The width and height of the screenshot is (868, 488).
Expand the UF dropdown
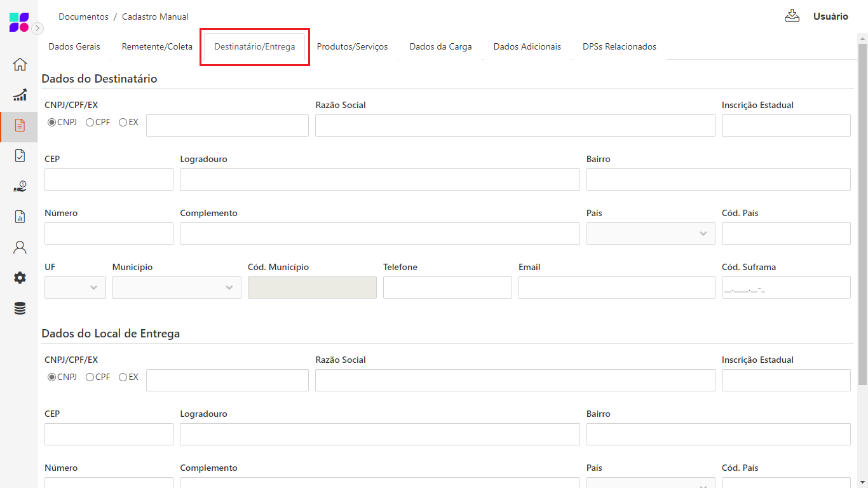tap(75, 288)
